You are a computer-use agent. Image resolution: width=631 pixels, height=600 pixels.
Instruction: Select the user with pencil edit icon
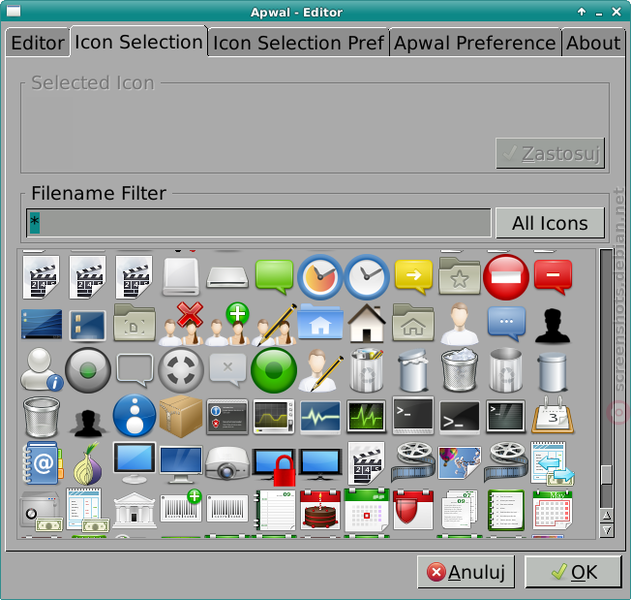pyautogui.click(x=321, y=370)
